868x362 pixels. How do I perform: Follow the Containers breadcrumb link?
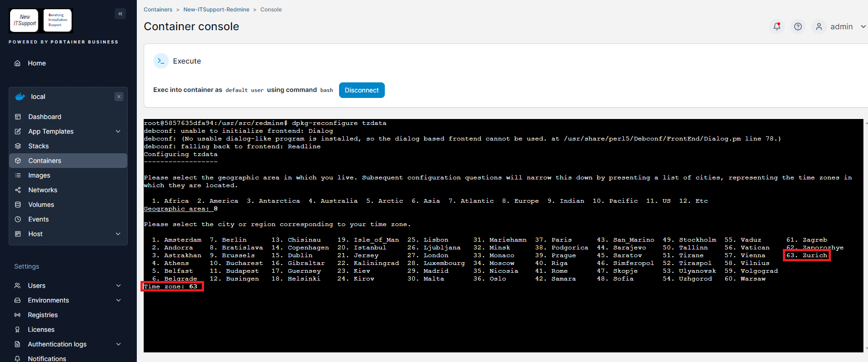coord(158,10)
